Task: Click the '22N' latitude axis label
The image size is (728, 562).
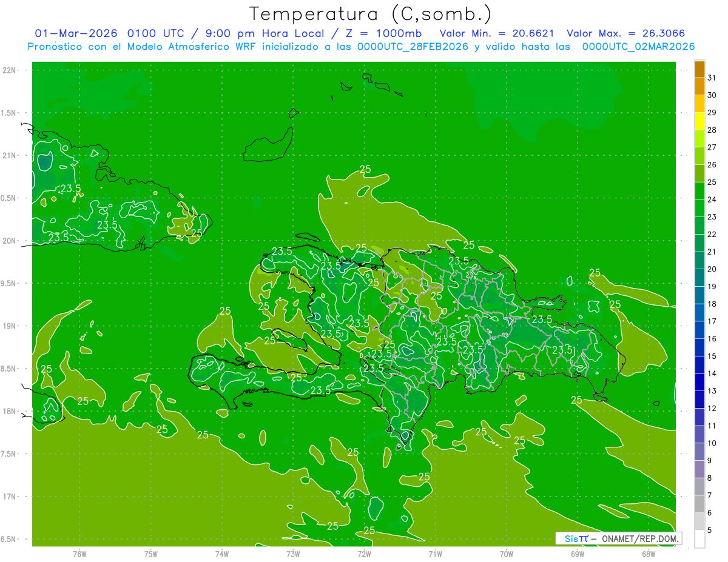Action: click(x=10, y=70)
